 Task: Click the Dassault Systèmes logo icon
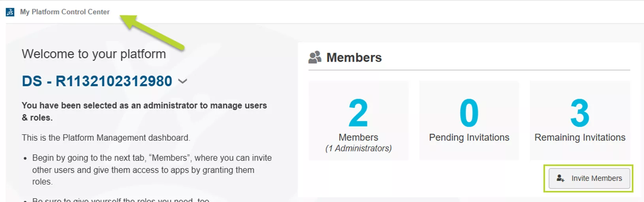(x=10, y=12)
